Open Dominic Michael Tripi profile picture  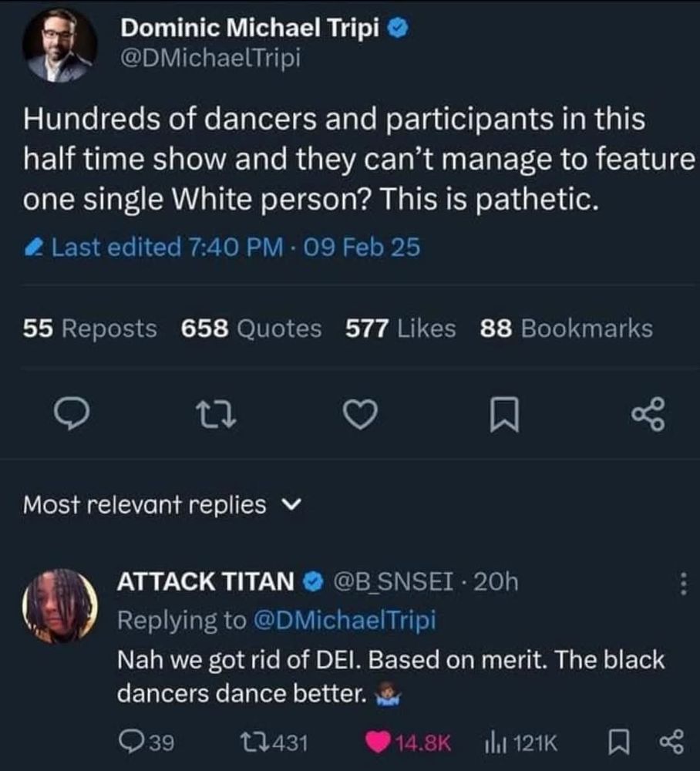coord(59,45)
